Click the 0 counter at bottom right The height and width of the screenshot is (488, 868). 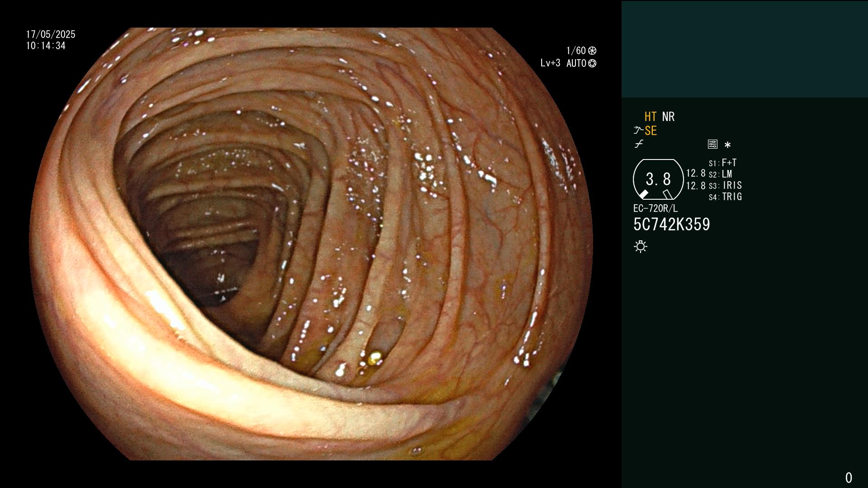(x=849, y=478)
